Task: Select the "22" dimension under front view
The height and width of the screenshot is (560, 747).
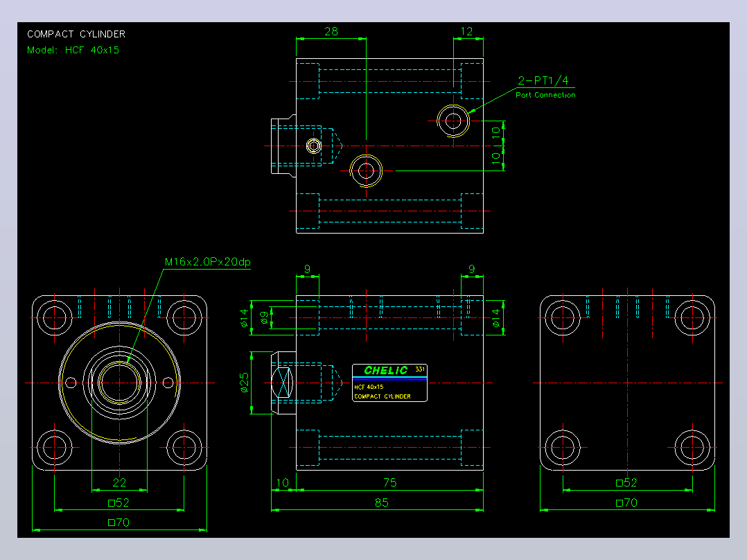Action: tap(119, 483)
